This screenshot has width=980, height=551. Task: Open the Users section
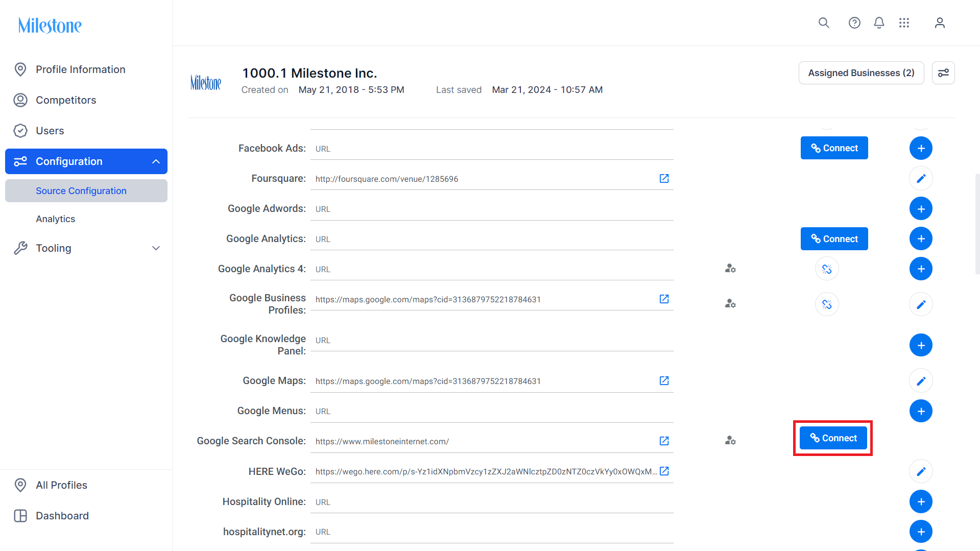click(x=50, y=131)
